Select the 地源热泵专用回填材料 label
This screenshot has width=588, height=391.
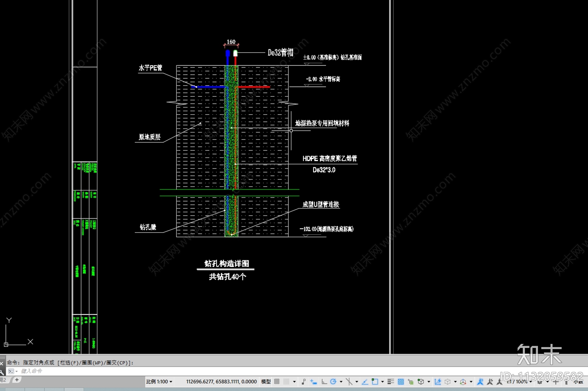coord(322,123)
